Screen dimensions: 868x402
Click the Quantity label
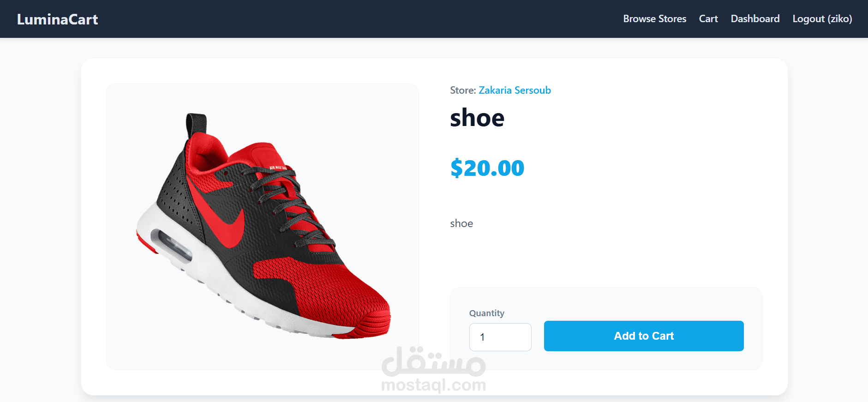tap(487, 313)
